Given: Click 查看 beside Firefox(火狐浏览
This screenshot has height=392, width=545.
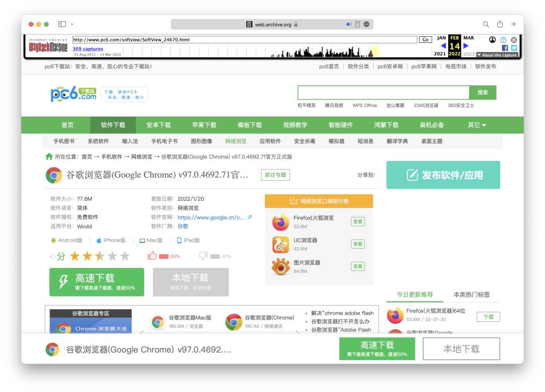Looking at the screenshot, I should pyautogui.click(x=358, y=221).
